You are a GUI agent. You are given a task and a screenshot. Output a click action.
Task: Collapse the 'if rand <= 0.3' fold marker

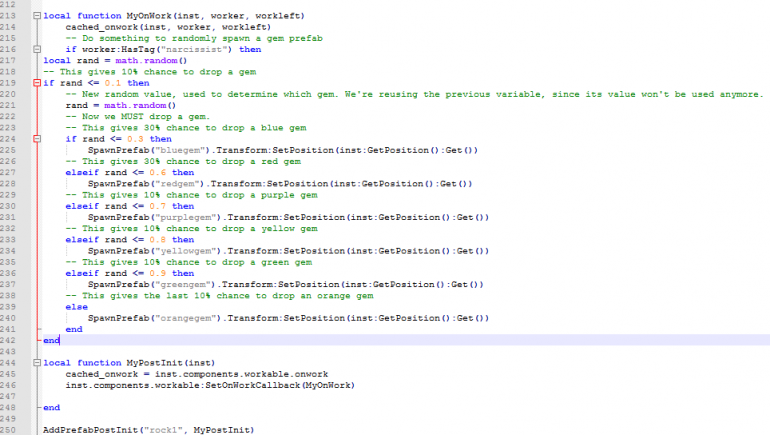37,139
